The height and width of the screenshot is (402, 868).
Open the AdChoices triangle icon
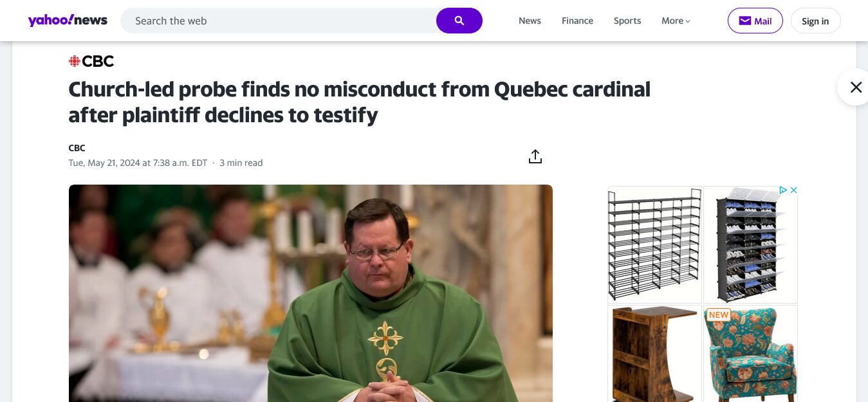[783, 190]
